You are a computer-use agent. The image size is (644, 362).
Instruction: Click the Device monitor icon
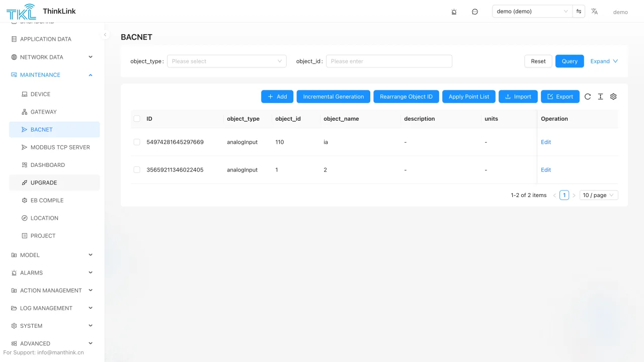(25, 94)
